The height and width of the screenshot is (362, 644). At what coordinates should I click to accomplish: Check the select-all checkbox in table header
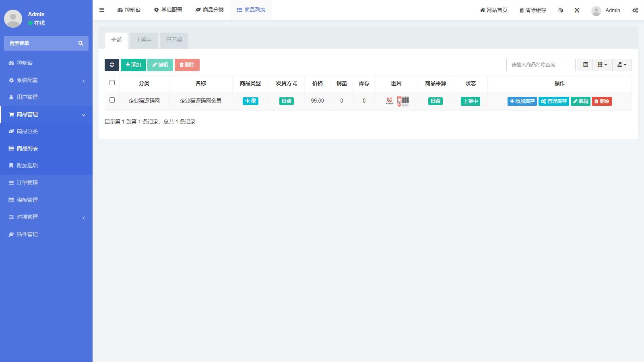[112, 83]
